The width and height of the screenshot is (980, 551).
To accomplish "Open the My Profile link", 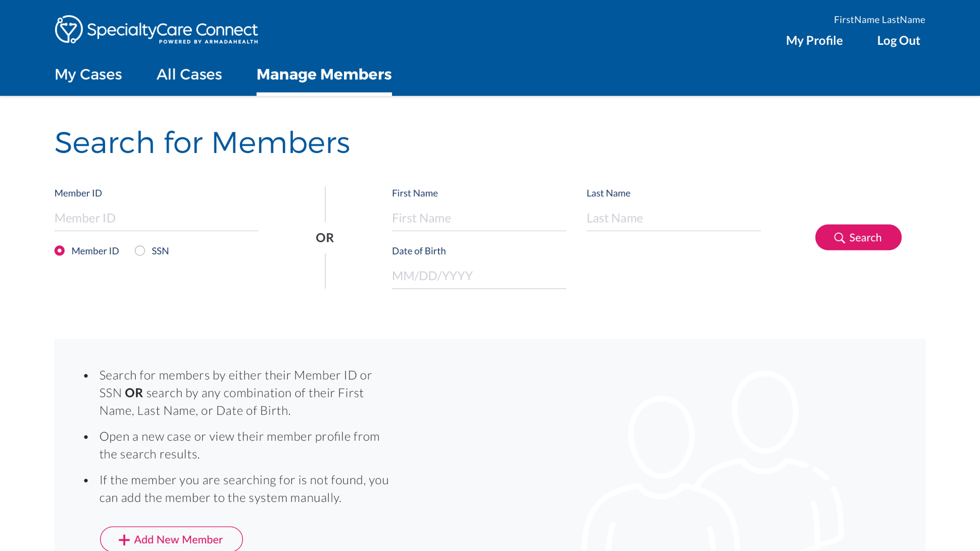I will (814, 40).
